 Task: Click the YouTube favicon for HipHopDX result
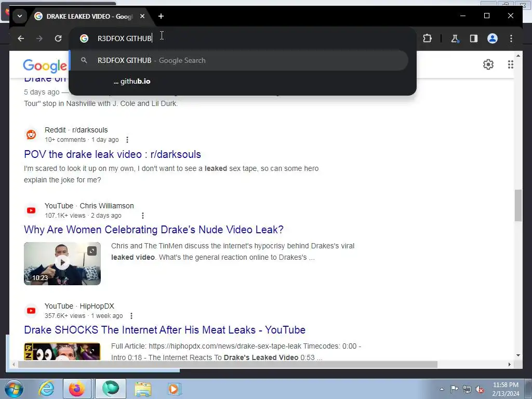pyautogui.click(x=31, y=311)
